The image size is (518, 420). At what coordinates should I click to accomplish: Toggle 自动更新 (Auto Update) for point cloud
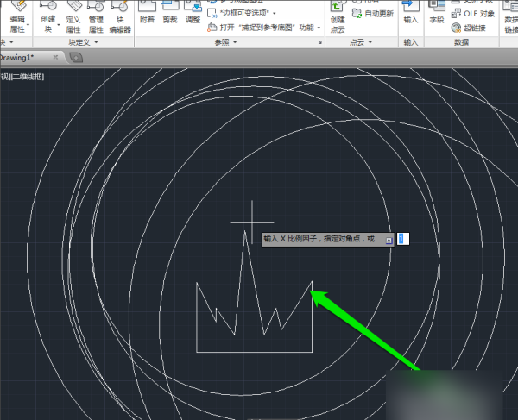(x=373, y=14)
